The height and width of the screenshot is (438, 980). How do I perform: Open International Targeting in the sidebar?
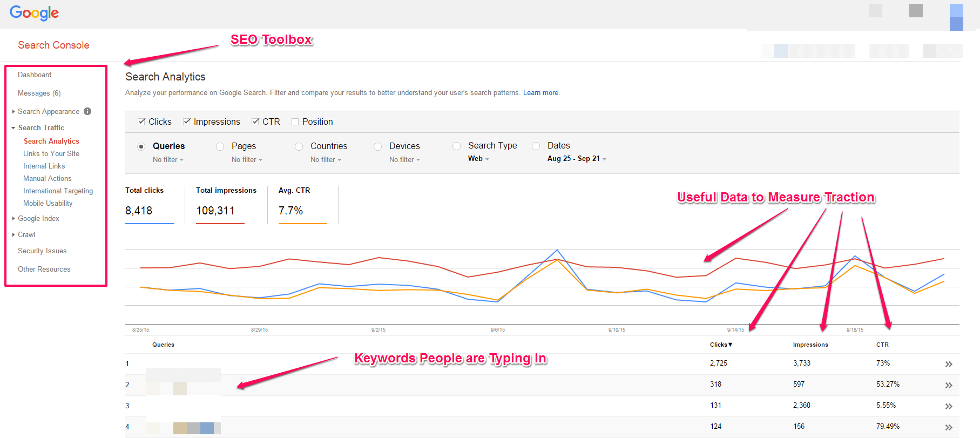point(58,191)
